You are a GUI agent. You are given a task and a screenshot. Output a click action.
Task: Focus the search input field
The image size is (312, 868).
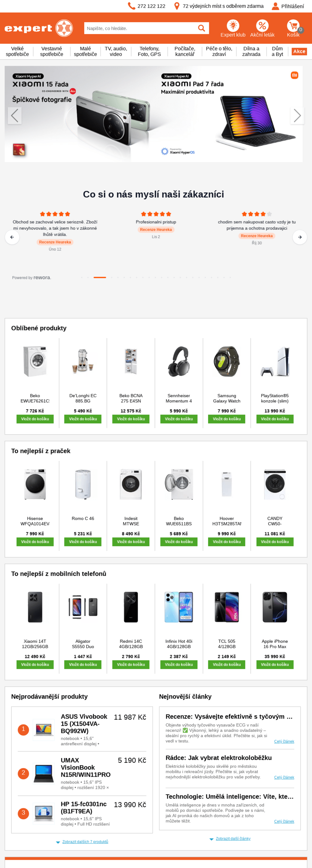[139, 28]
